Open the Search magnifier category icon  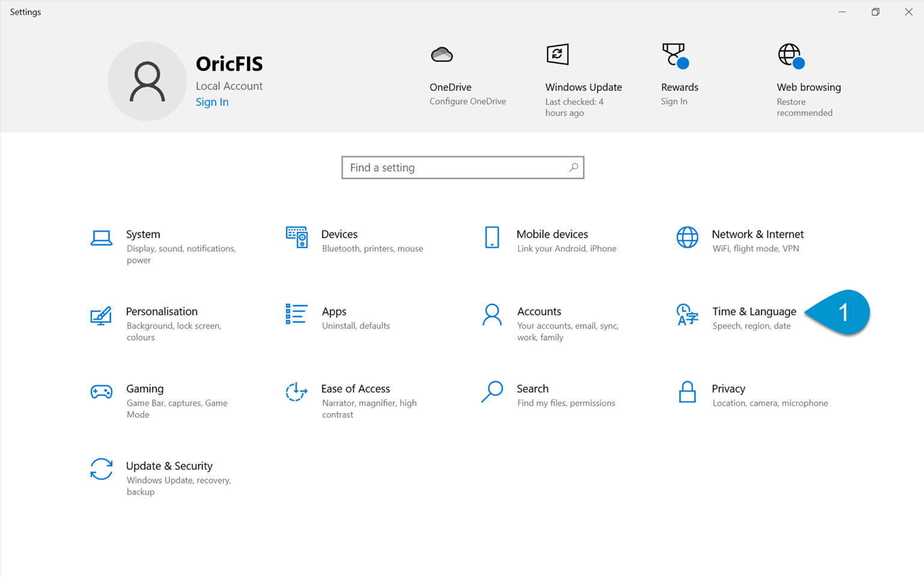coord(492,391)
